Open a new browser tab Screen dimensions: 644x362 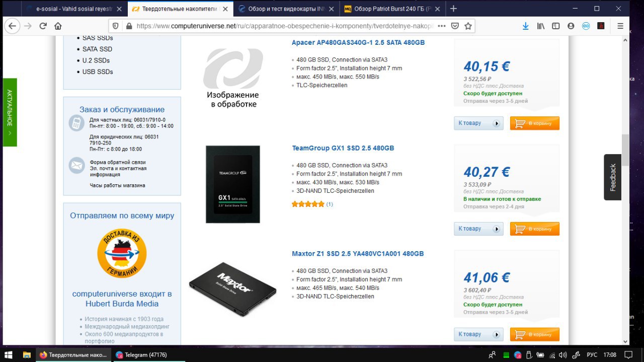(453, 9)
